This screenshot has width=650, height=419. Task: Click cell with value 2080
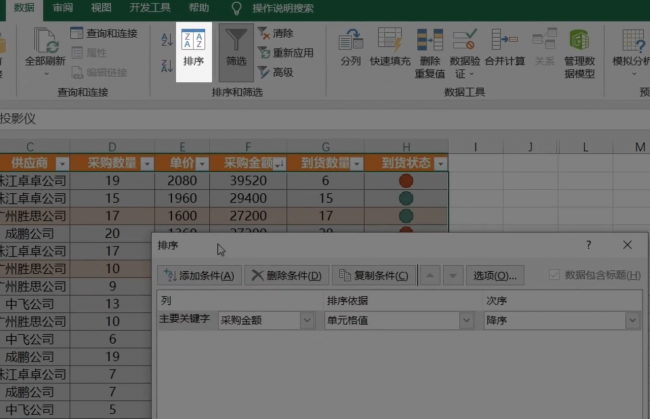[x=182, y=181]
